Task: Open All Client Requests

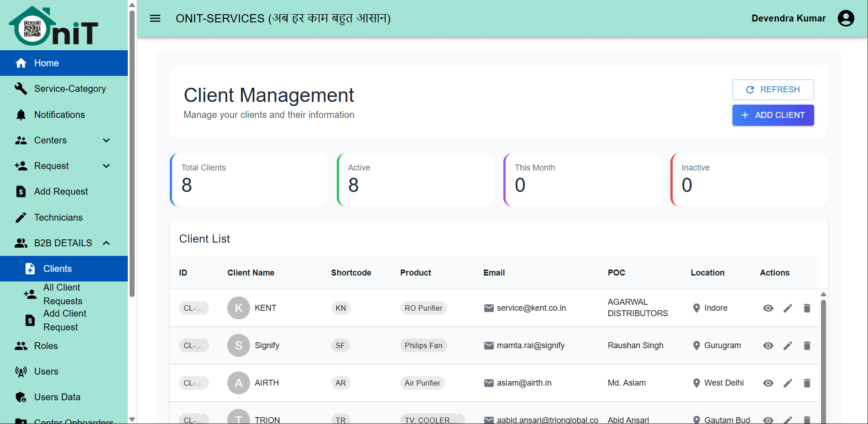Action: (x=64, y=294)
